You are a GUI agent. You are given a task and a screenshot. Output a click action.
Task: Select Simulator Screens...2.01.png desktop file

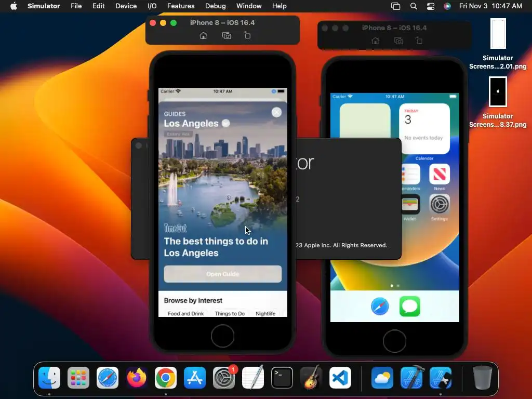click(498, 44)
